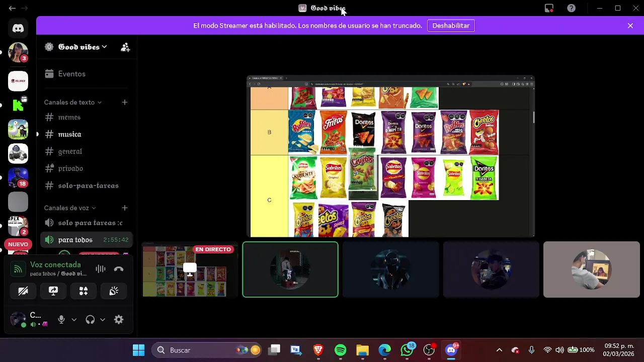Open the clock and date 09:52 p. m.
Image resolution: width=644 pixels, height=362 pixels.
coord(619,350)
